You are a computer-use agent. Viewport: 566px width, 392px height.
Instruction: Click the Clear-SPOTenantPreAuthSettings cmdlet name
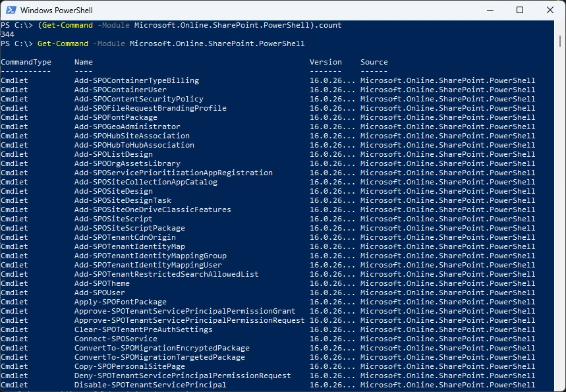[x=144, y=329]
